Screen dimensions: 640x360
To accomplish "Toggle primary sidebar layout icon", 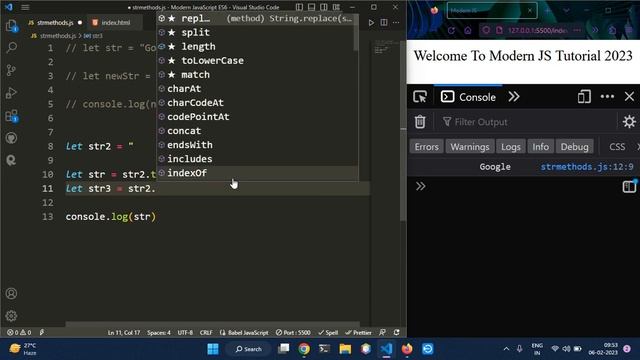I will 299,7.
